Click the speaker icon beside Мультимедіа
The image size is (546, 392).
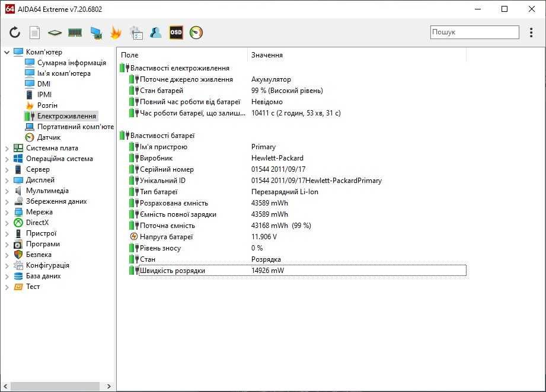click(x=18, y=191)
